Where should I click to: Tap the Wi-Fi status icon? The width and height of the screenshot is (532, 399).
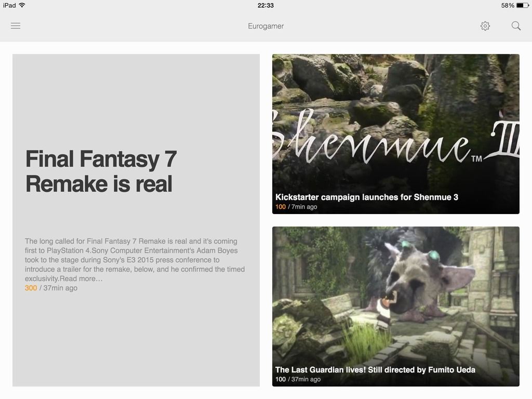[22, 5]
